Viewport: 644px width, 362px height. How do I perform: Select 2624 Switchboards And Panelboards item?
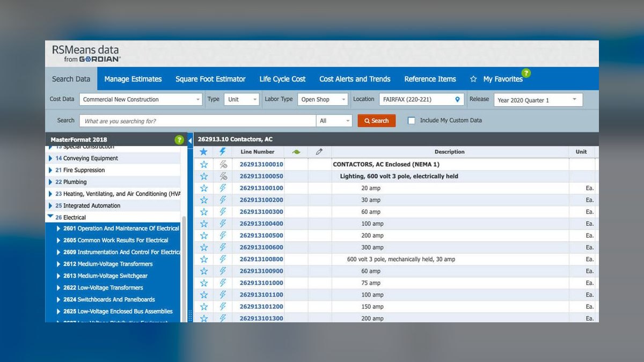point(109,299)
